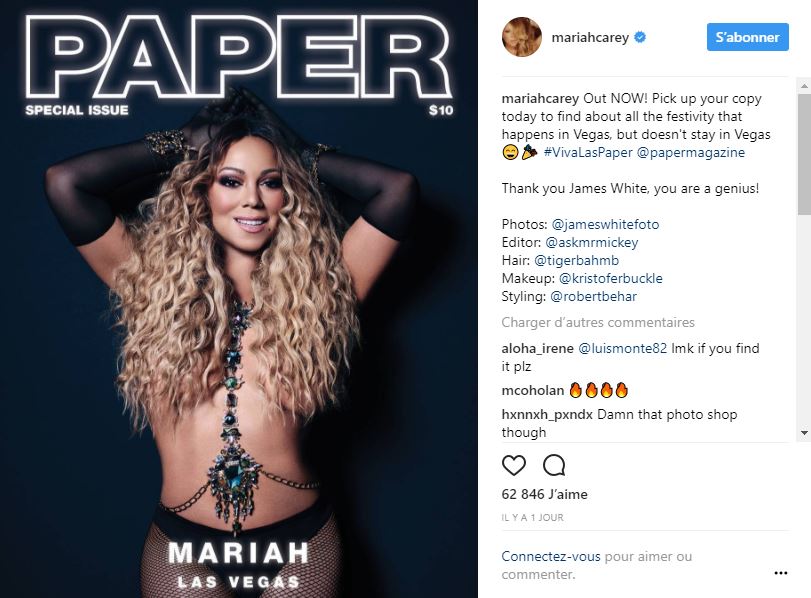
Task: Click the scrollbar up arrow in comments
Action: coord(804,85)
